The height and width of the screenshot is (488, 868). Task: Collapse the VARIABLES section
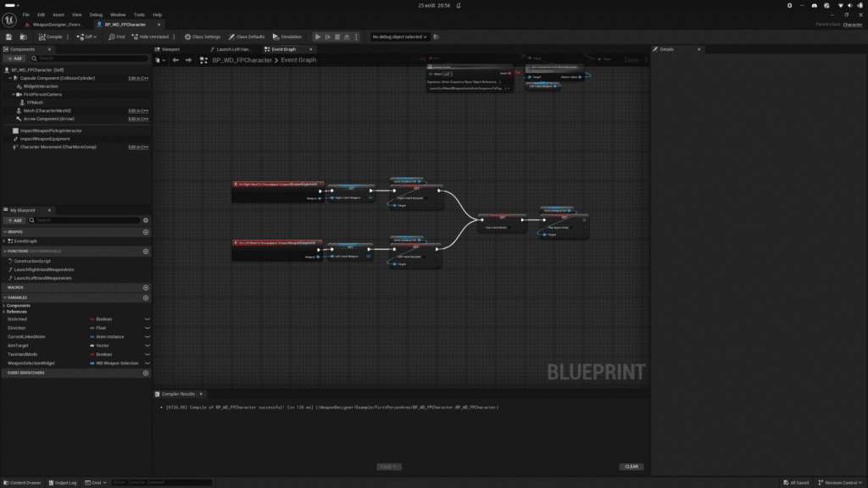[5, 297]
